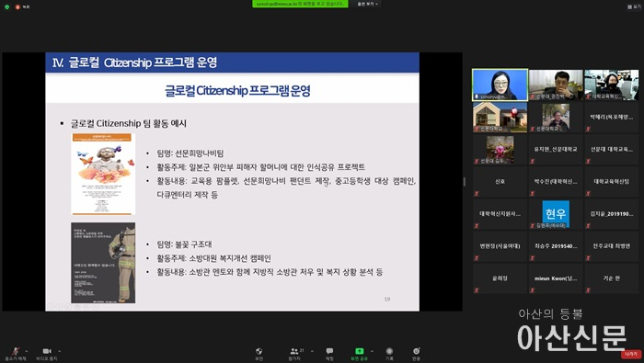Click the text 활동주제: 소방대원 복지개선 캠페인
The height and width of the screenshot is (363, 644).
click(x=213, y=258)
